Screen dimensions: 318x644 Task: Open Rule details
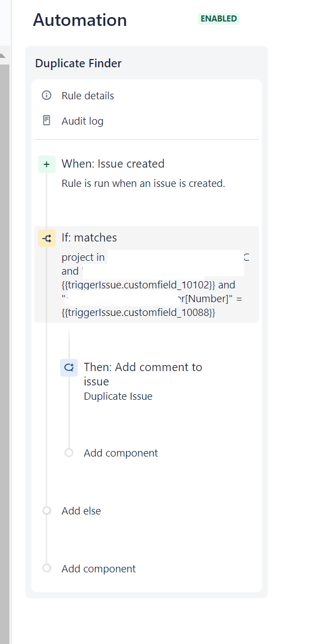click(88, 96)
